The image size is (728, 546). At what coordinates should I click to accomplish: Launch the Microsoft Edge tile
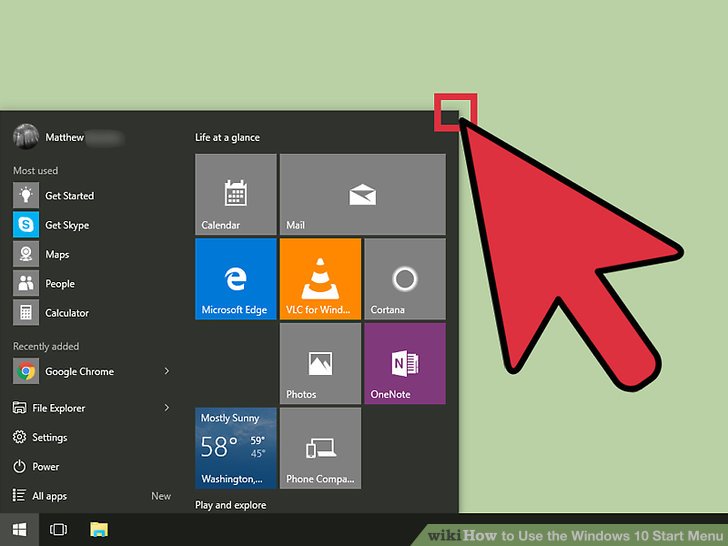click(x=236, y=279)
